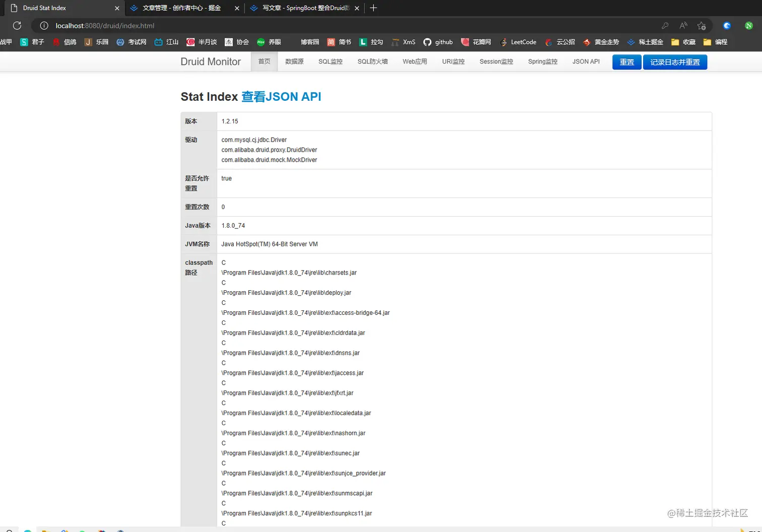Open the 花瓣网 bookmark
The height and width of the screenshot is (532, 762).
pyautogui.click(x=476, y=42)
